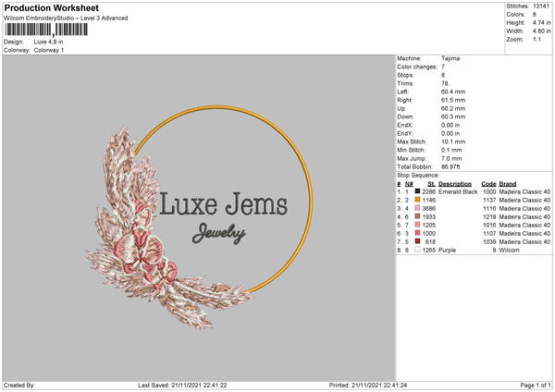
Task: Click the Zoom value '1:1'
Action: click(536, 39)
